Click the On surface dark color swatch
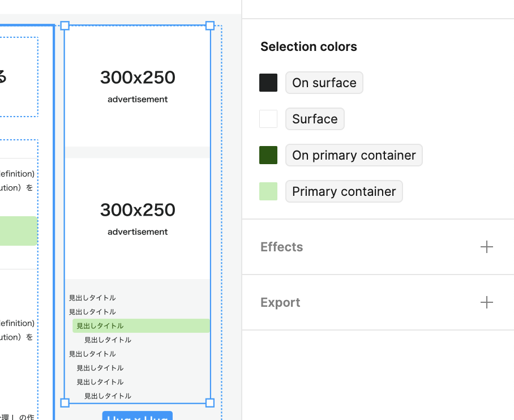The width and height of the screenshot is (514, 420). coord(268,83)
